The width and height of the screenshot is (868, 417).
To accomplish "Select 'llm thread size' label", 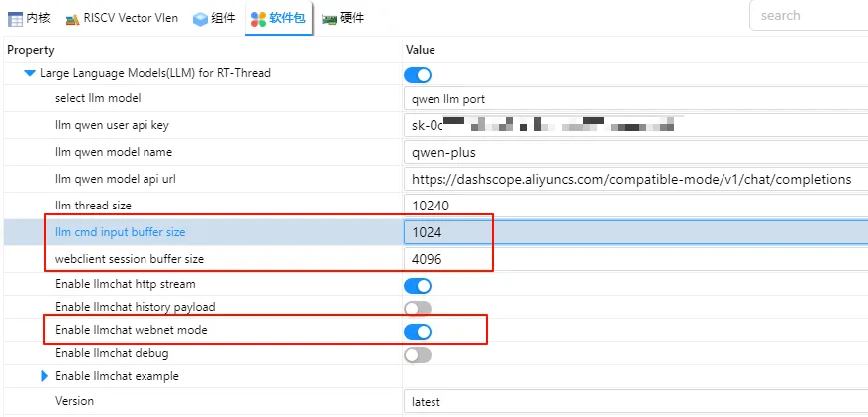I will (93, 206).
